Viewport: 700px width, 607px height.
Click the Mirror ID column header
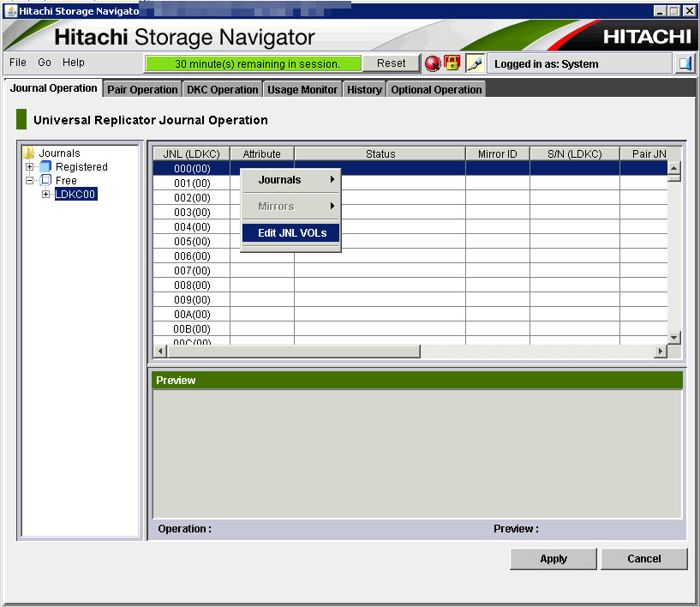pos(497,154)
